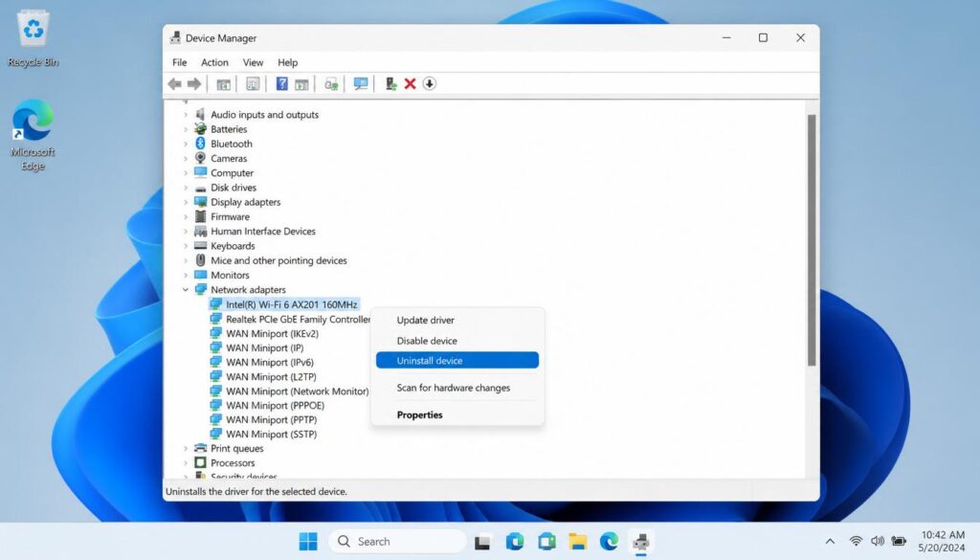Open Task View in the taskbar
The width and height of the screenshot is (980, 560).
coord(482,541)
